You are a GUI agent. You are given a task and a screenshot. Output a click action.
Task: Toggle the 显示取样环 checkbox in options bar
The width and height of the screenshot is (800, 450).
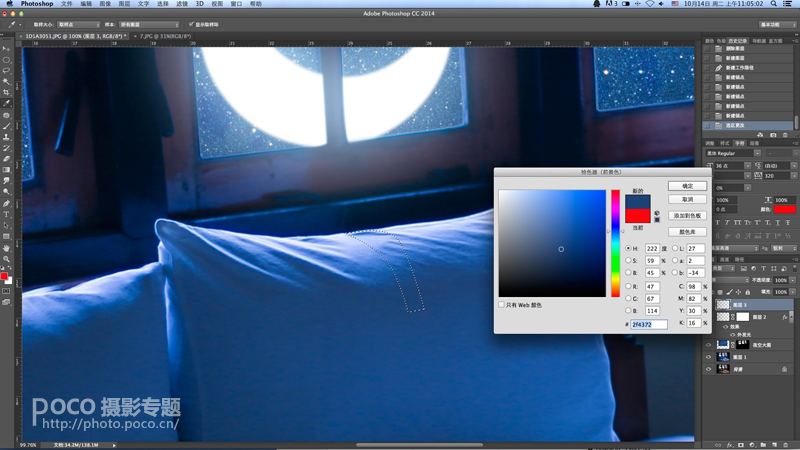191,24
